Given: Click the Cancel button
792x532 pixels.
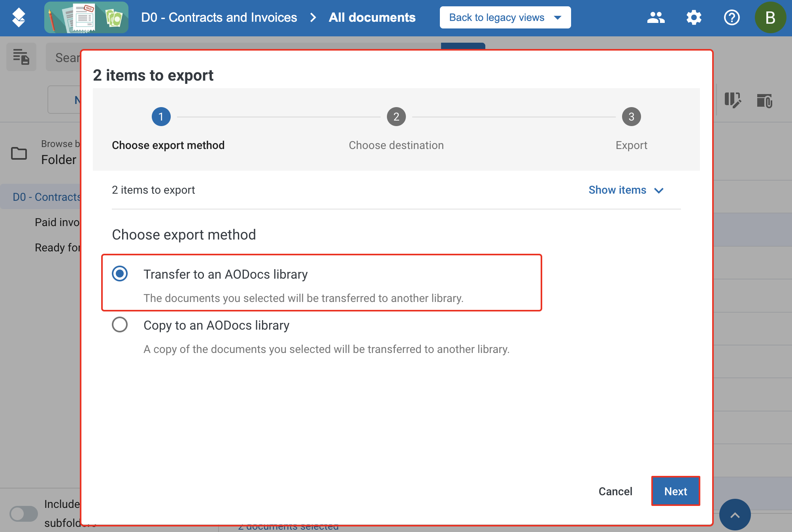Looking at the screenshot, I should point(615,491).
